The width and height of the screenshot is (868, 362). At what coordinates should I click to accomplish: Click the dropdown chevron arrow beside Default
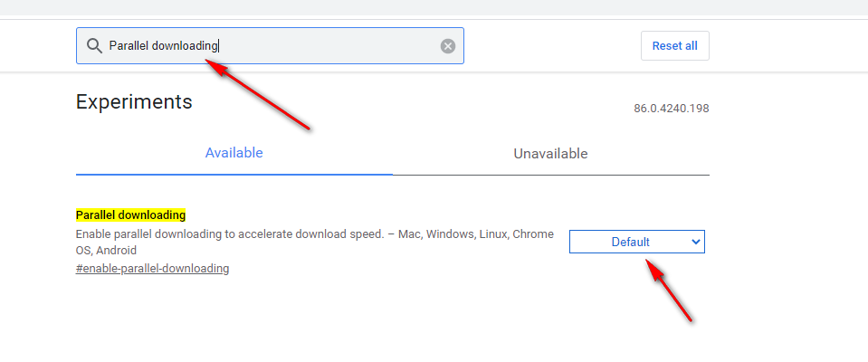[696, 242]
